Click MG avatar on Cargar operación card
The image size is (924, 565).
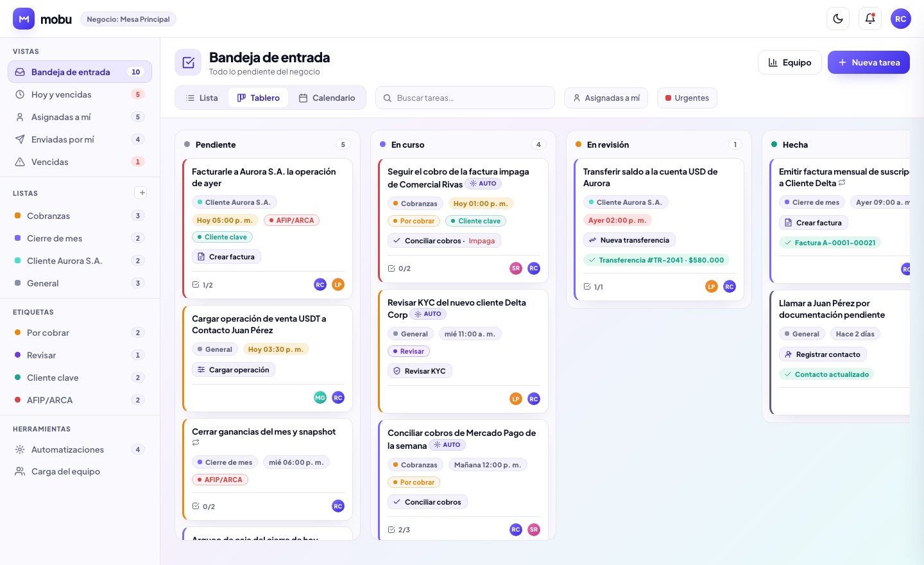tap(320, 397)
